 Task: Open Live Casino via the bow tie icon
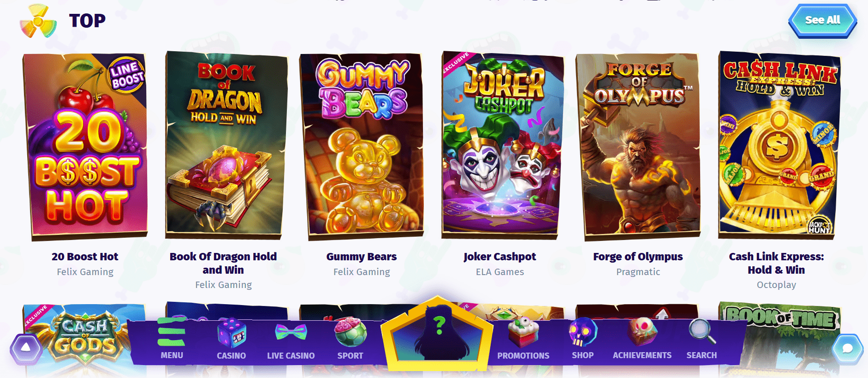point(291,332)
